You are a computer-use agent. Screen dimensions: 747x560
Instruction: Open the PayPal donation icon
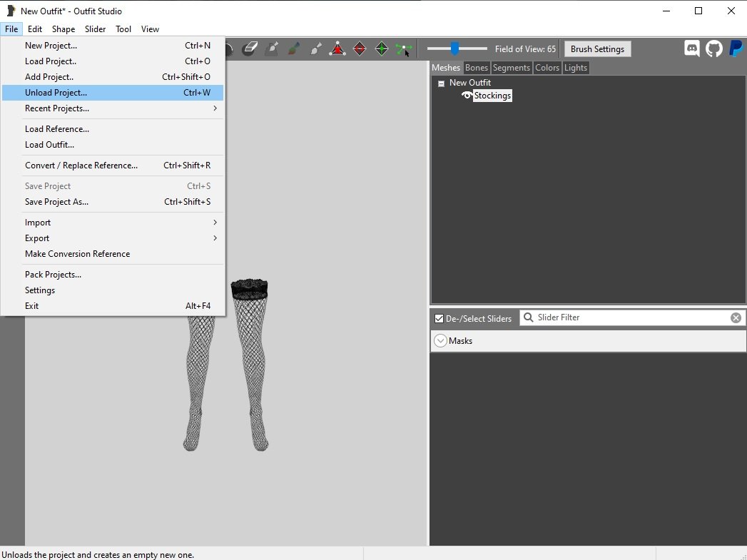click(736, 49)
